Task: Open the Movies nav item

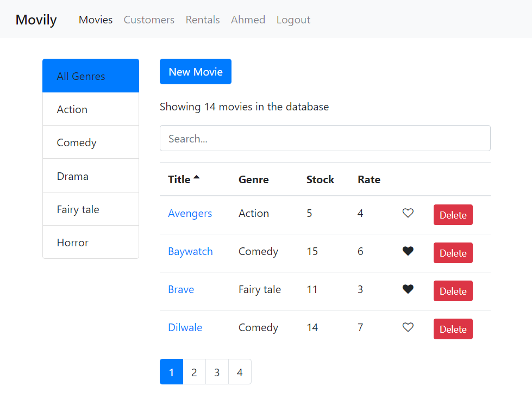Action: (96, 20)
